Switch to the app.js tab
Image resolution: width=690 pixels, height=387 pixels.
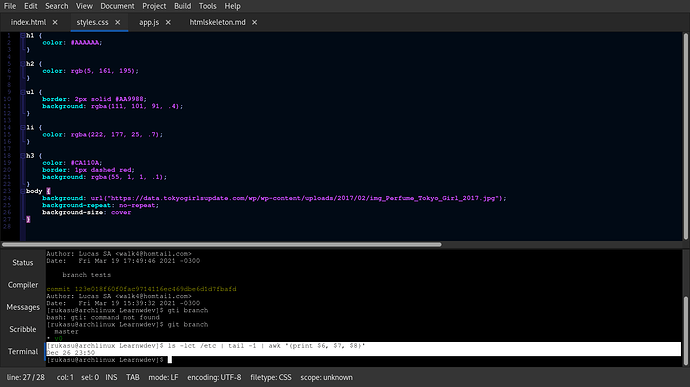click(149, 22)
